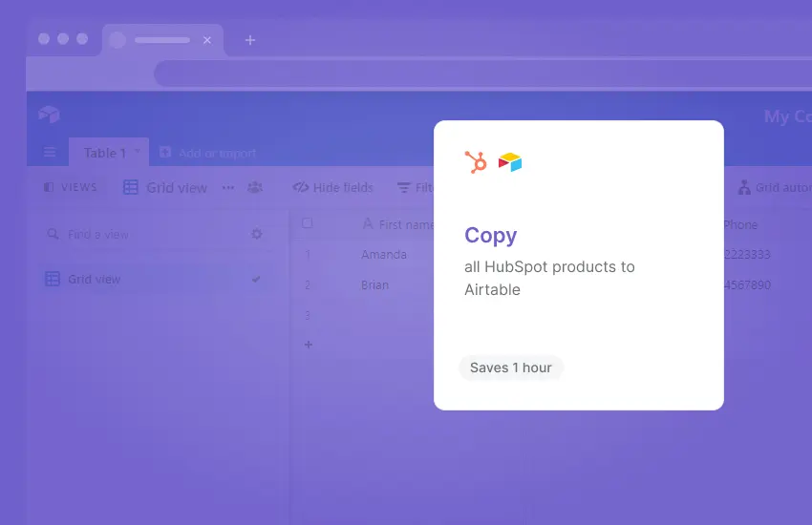The height and width of the screenshot is (525, 812).
Task: Click the Find a view search field
Action: click(x=156, y=234)
